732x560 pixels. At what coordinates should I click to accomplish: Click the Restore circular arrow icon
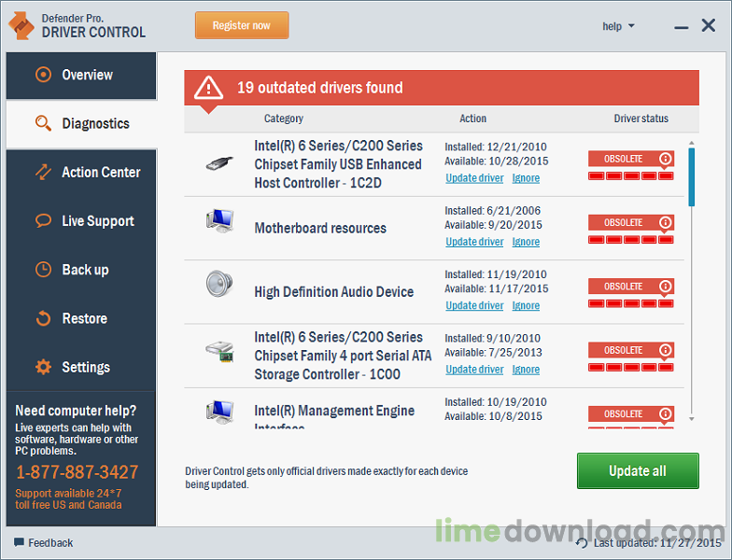pos(43,318)
